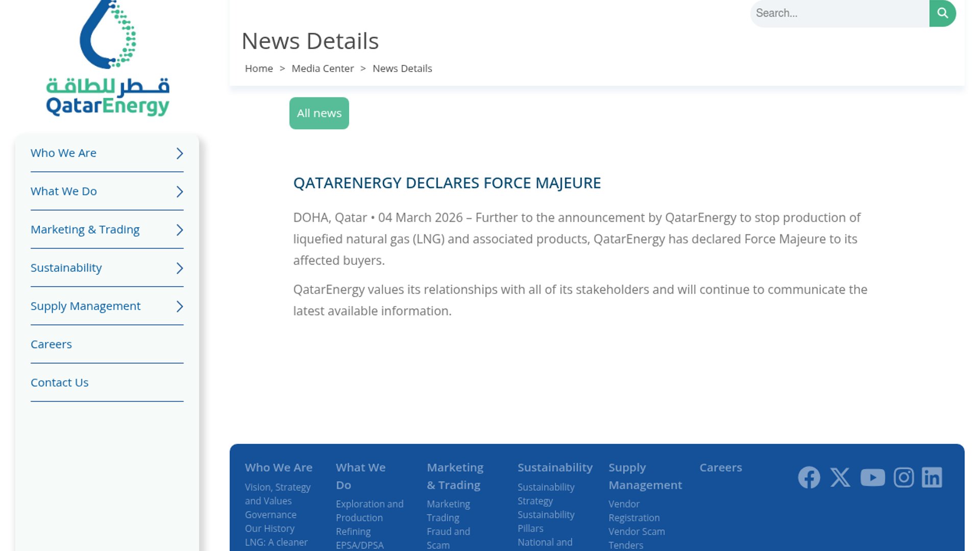Expand the Sustainability sidebar chevron
Screen dimensions: 980x551
180,268
